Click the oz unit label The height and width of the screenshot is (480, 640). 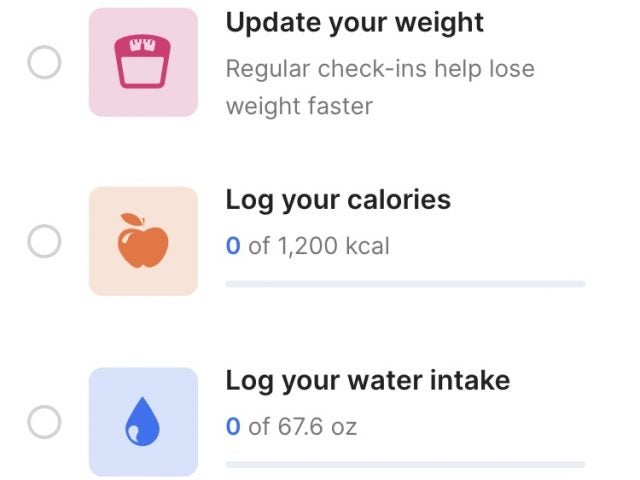point(344,427)
